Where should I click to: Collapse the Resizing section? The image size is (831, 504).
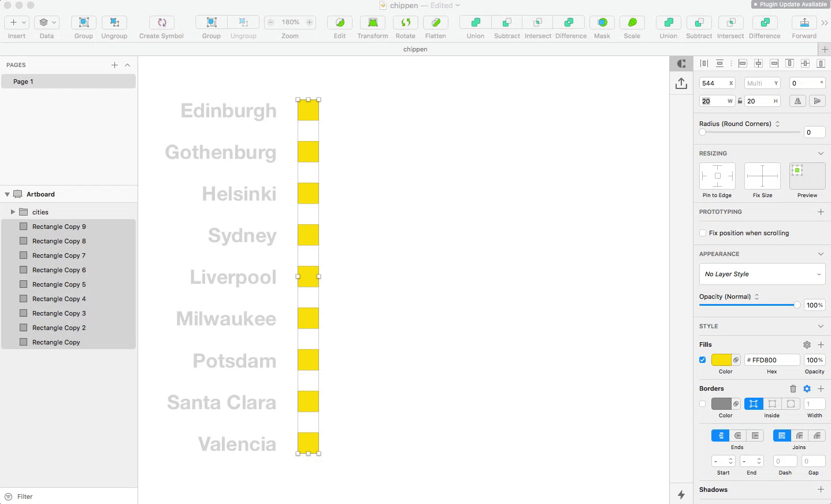click(x=821, y=153)
